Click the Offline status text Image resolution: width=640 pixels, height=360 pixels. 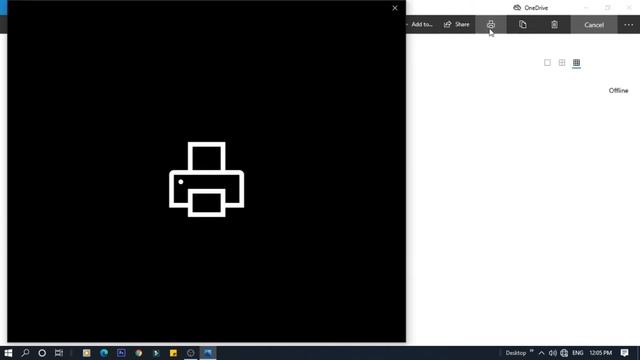618,91
